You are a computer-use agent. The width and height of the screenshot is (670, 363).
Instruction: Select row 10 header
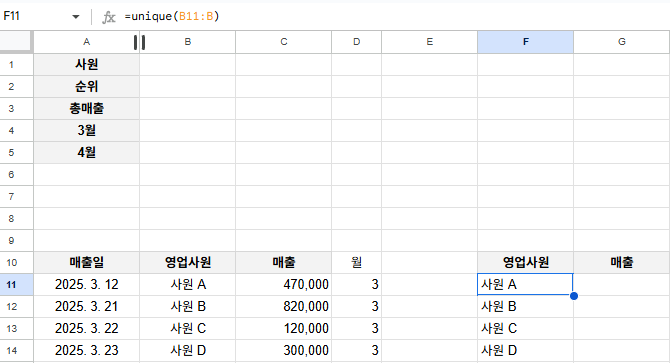[16, 263]
